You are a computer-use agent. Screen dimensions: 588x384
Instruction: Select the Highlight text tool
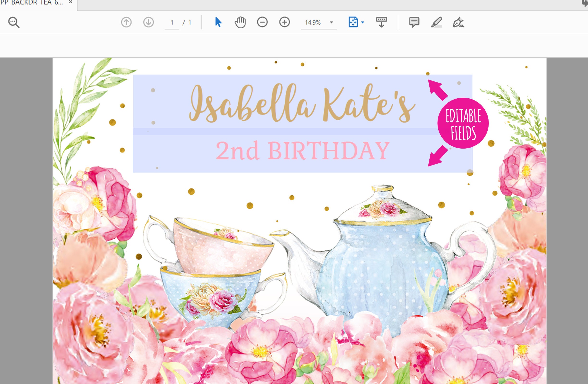(x=436, y=22)
